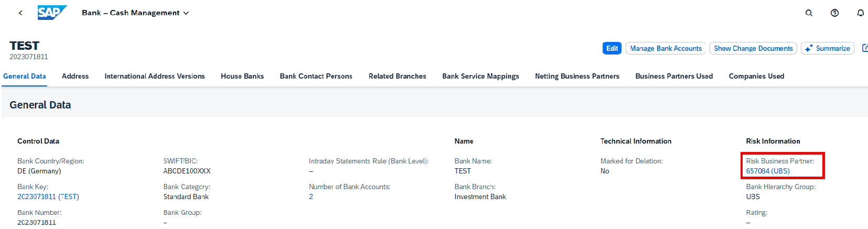Open the House Banks tab
The height and width of the screenshot is (229, 868).
[x=242, y=76]
